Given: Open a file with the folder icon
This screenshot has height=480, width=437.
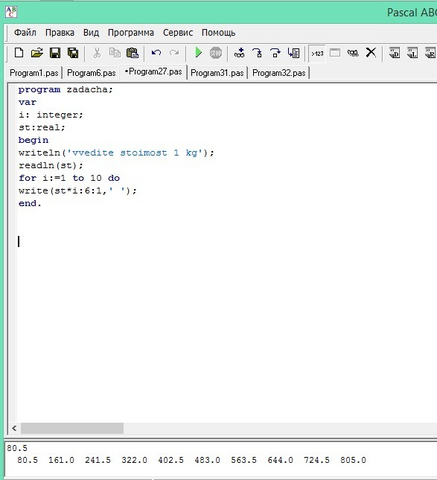Looking at the screenshot, I should coord(37,53).
